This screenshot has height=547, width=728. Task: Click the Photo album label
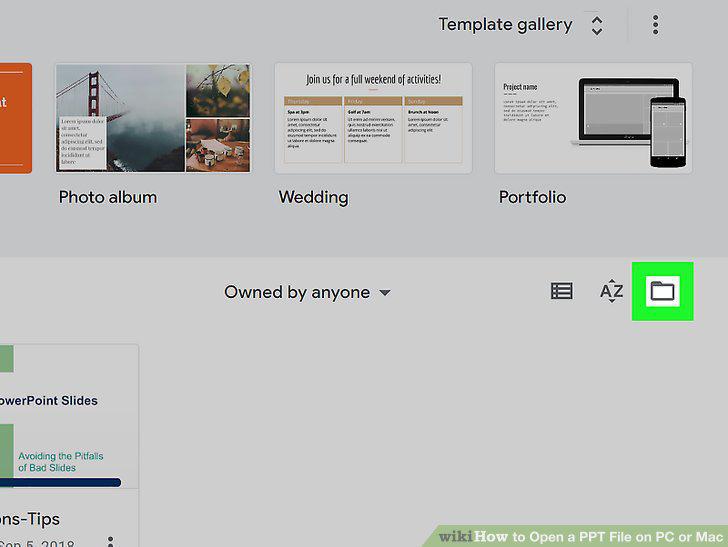(x=108, y=197)
